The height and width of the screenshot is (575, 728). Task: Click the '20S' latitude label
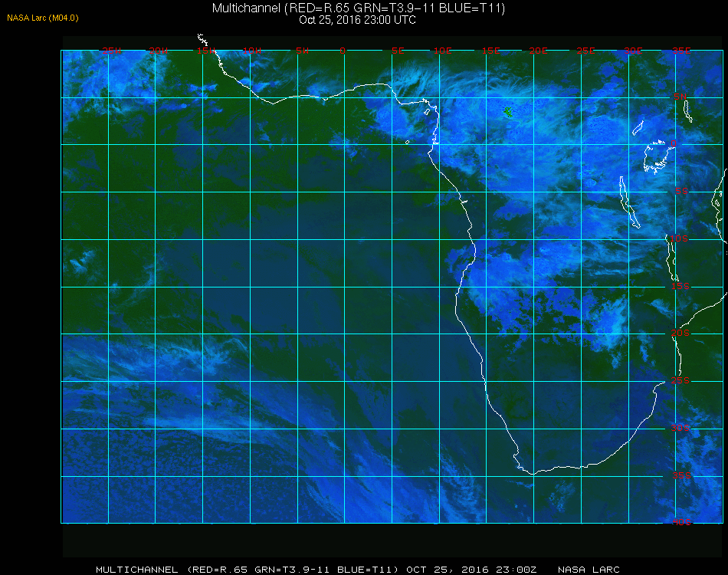tap(680, 333)
